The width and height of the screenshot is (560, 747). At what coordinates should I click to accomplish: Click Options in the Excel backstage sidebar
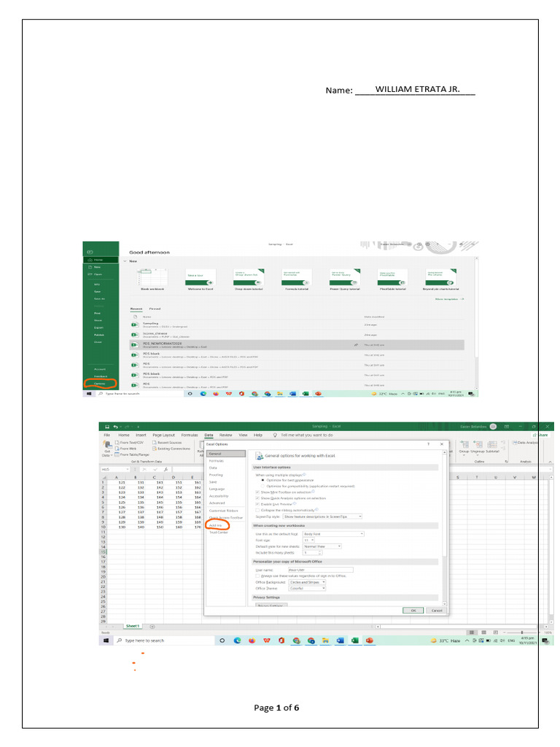tap(99, 384)
